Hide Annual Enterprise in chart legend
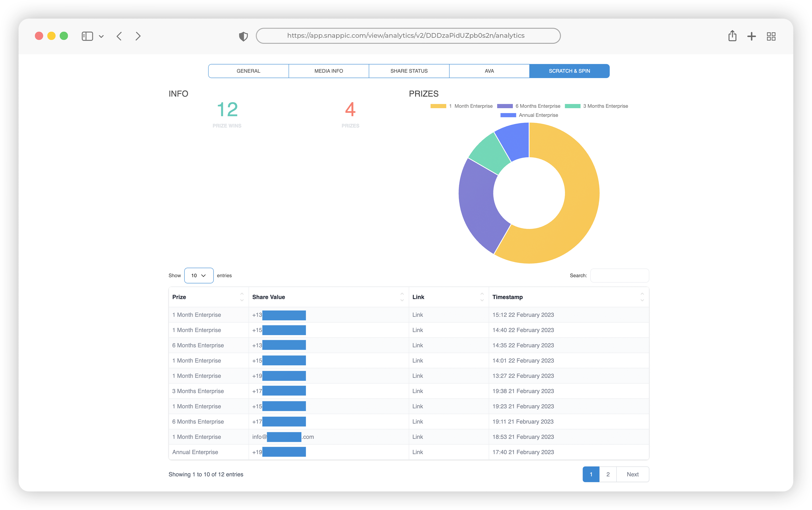 point(538,115)
